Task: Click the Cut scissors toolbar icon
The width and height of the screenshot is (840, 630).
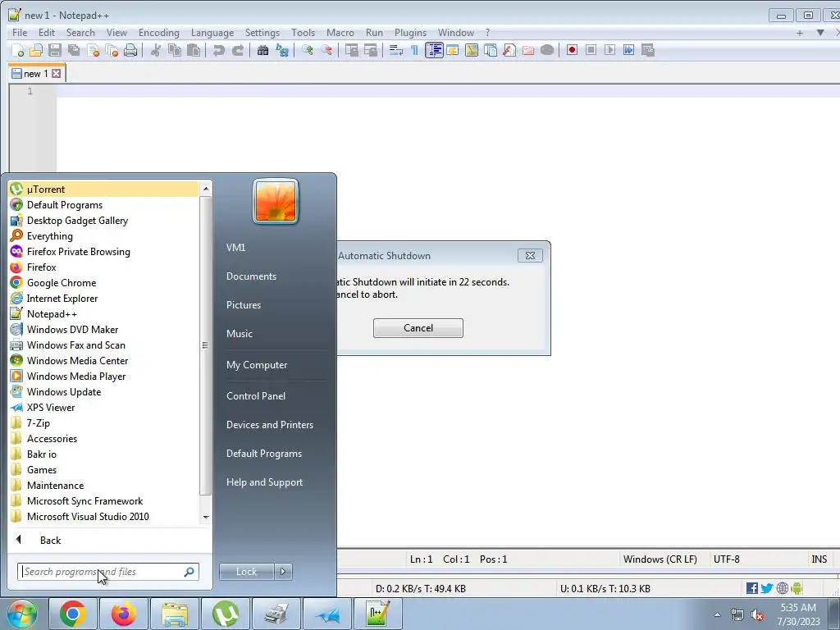Action: pyautogui.click(x=156, y=50)
